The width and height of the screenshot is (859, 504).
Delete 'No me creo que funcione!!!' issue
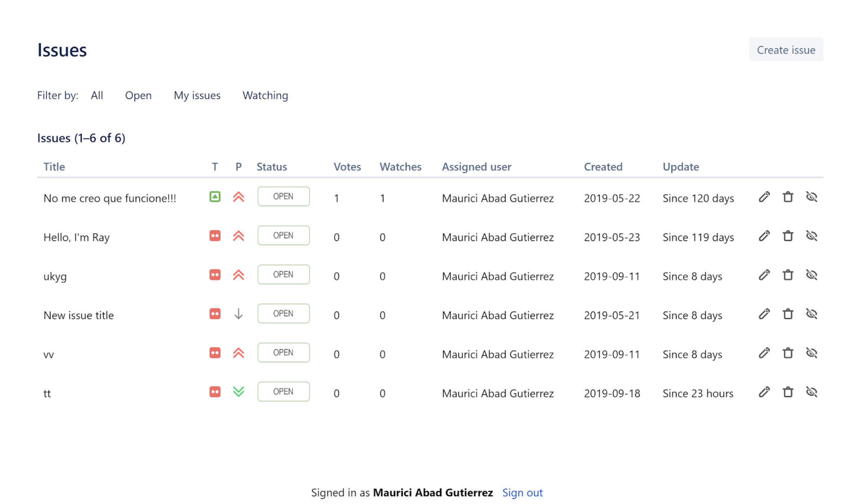click(x=788, y=197)
